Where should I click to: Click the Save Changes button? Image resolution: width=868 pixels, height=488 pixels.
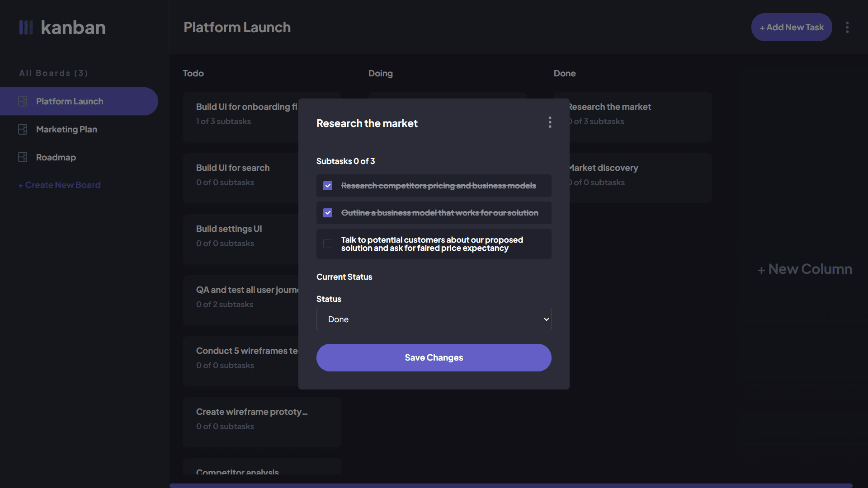(434, 357)
